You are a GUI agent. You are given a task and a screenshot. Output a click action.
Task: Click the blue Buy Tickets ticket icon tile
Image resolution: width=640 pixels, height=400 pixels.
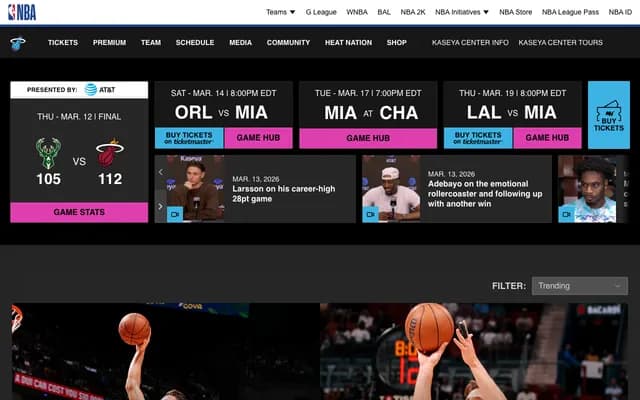click(x=609, y=115)
